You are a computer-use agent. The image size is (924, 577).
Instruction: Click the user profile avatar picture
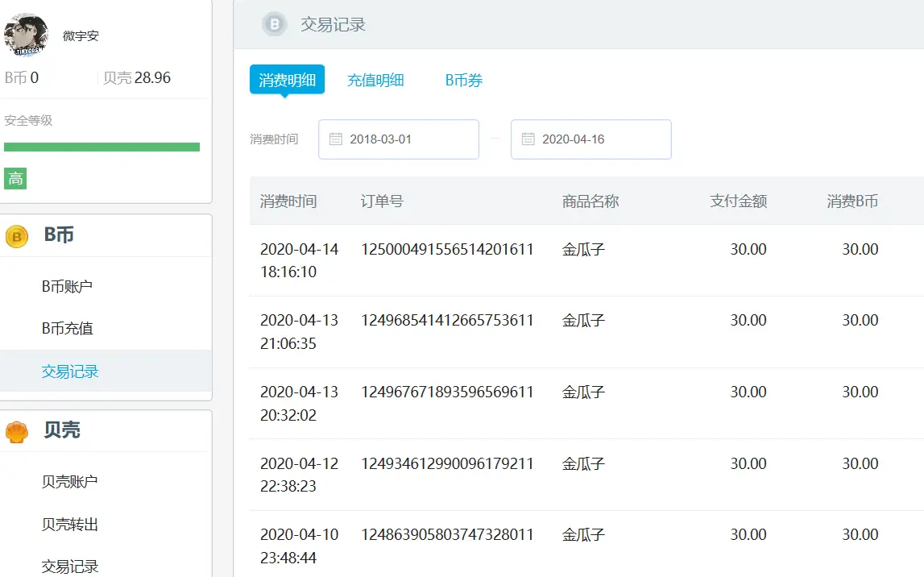tap(26, 35)
